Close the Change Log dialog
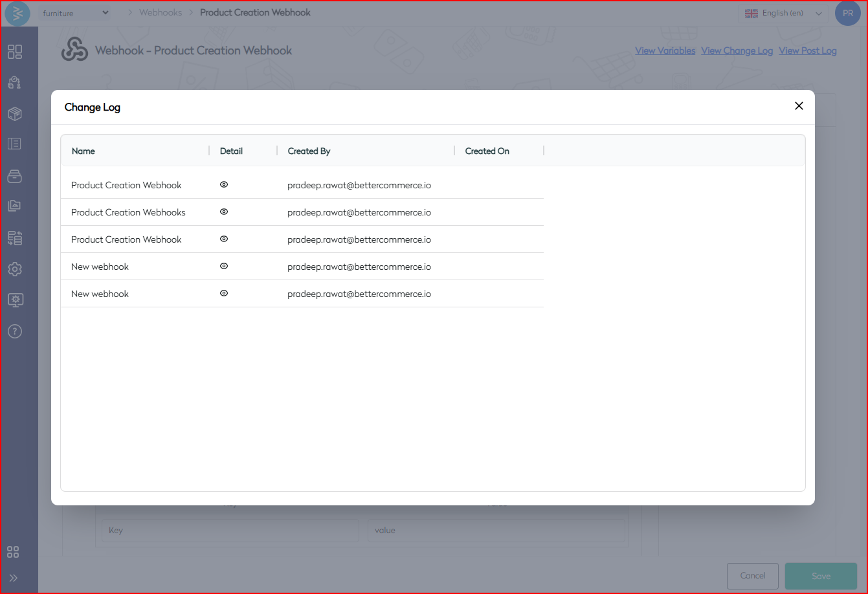This screenshot has width=868, height=594. tap(799, 106)
